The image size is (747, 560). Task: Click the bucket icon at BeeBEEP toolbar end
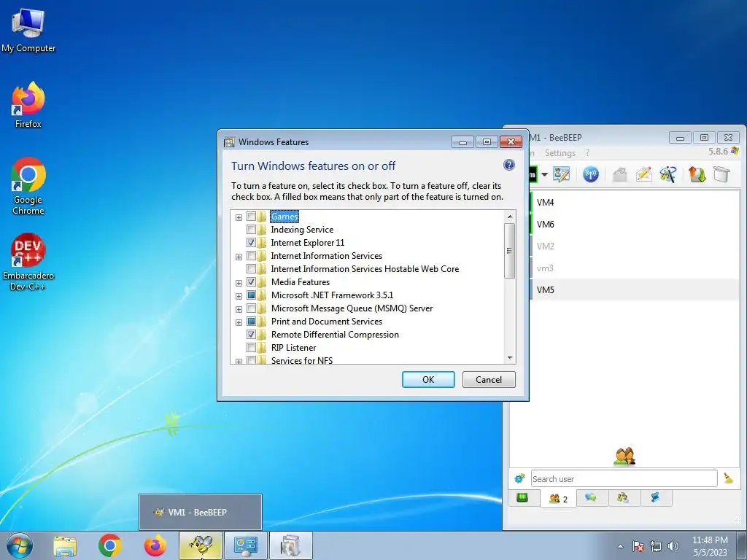(721, 174)
